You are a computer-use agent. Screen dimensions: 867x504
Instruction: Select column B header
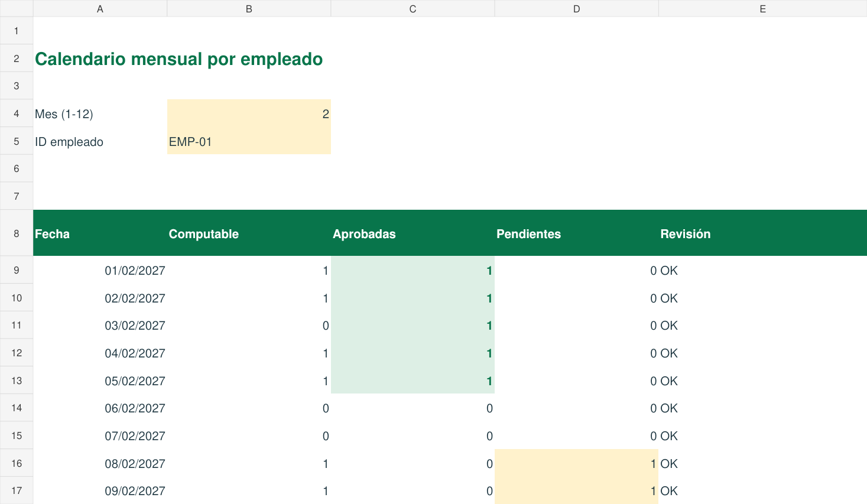(x=249, y=8)
